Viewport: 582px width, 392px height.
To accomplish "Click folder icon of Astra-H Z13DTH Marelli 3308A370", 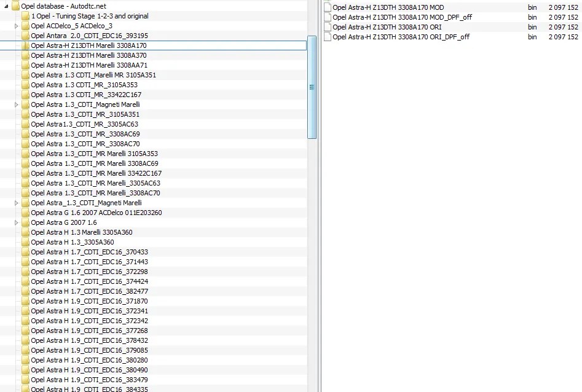I will point(25,55).
